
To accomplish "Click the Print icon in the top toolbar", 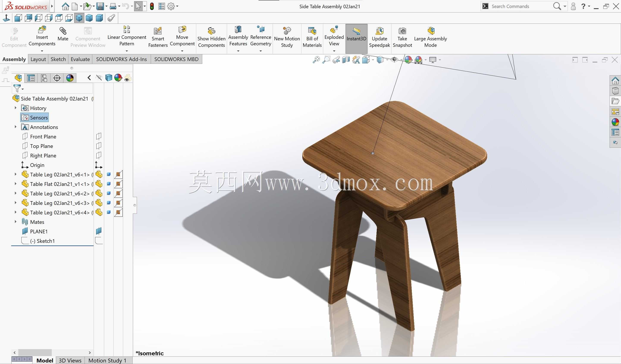I will (113, 6).
